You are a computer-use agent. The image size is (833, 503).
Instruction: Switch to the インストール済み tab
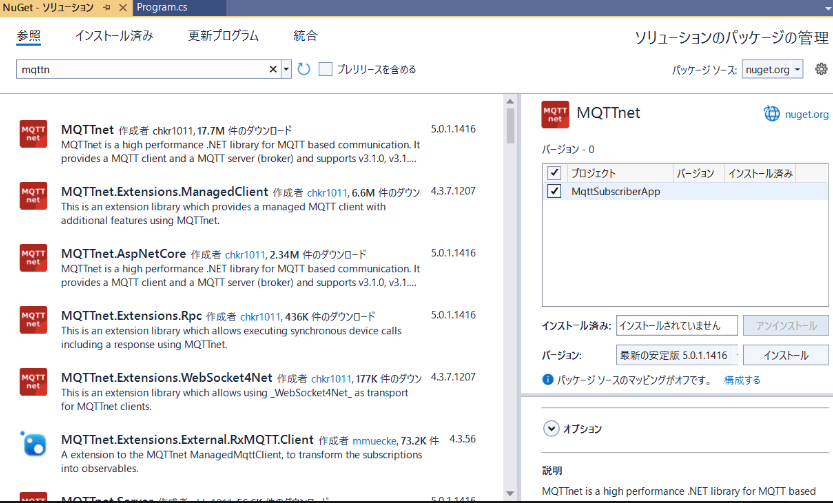[x=114, y=36]
